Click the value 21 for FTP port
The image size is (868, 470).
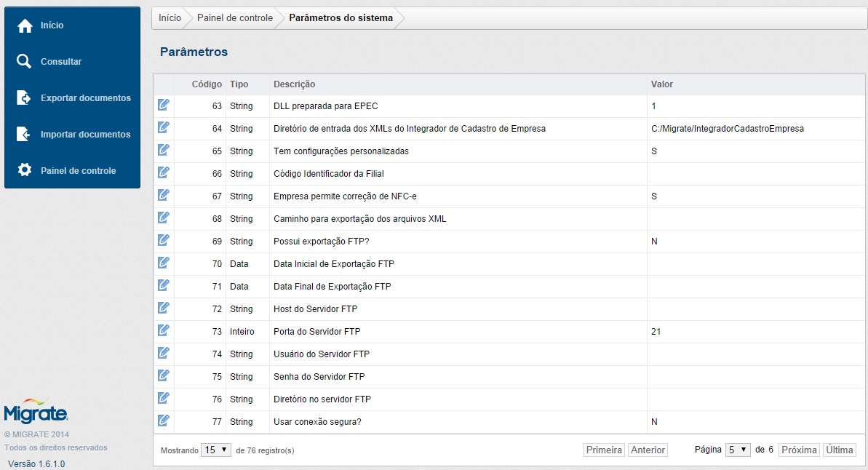pos(656,332)
